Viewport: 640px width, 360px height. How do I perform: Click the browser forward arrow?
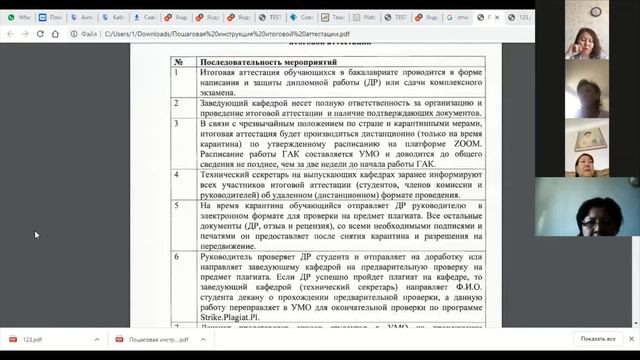point(25,34)
